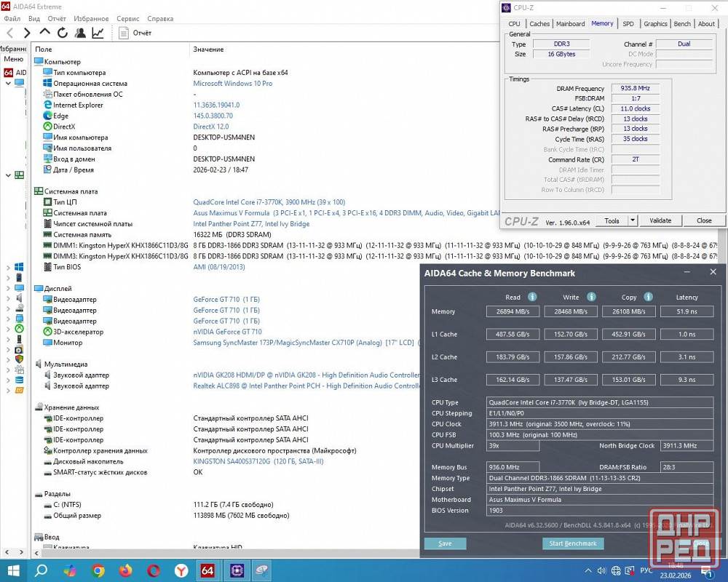Open the Microsoft Windows 10 Pro link
Screen dimensions: 728x582
point(233,84)
